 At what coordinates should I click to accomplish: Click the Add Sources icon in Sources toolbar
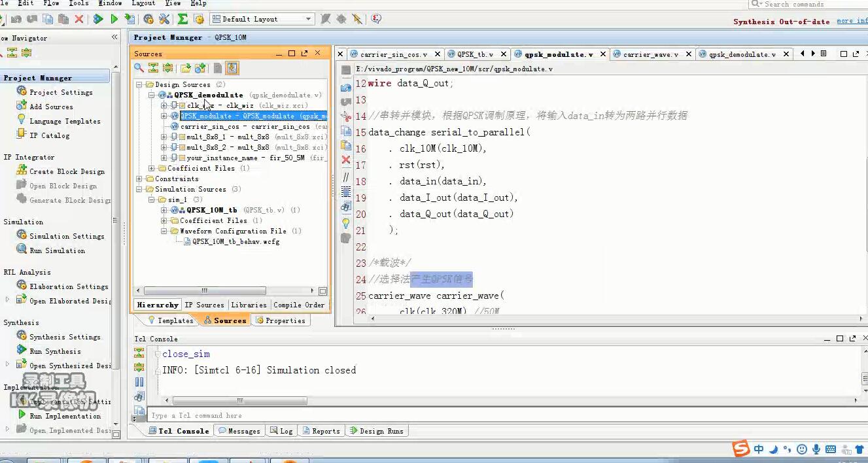point(200,67)
